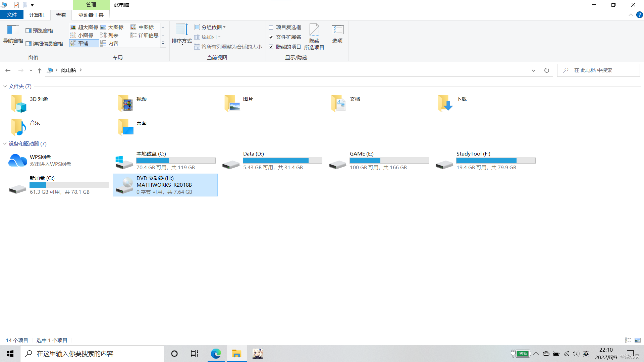644x362 pixels.
Task: Enable the 项目复选框 checkbox
Action: 271,27
